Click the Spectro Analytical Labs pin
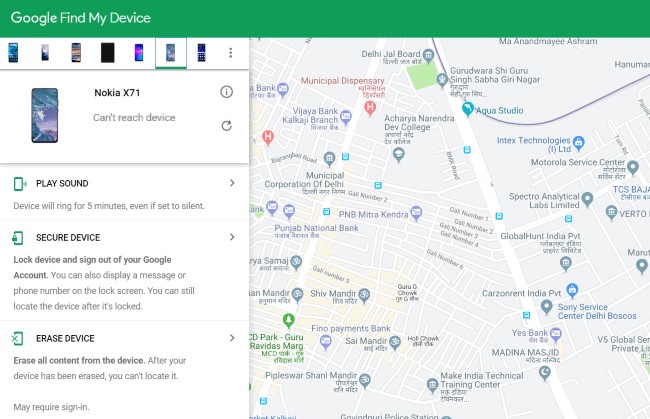This screenshot has height=419, width=650. [587, 199]
